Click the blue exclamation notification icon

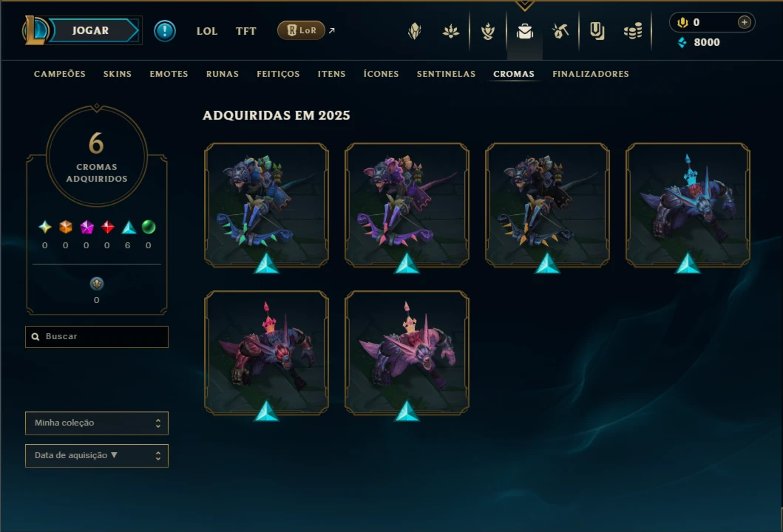click(164, 31)
